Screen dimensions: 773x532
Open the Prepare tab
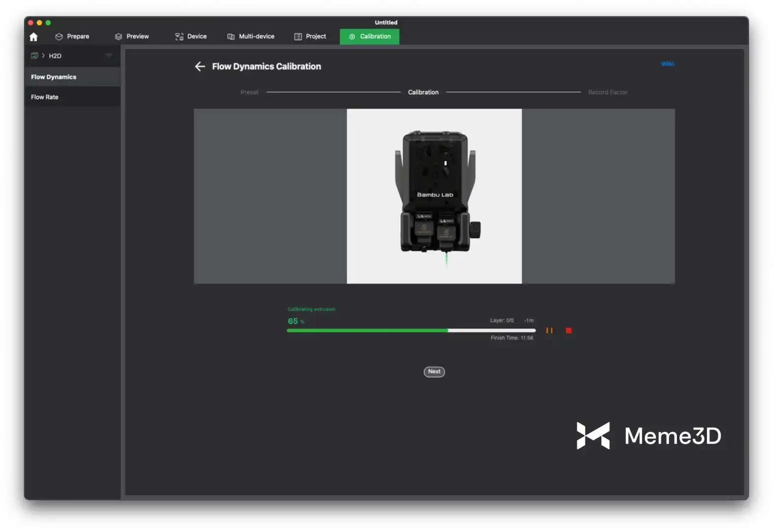[72, 36]
